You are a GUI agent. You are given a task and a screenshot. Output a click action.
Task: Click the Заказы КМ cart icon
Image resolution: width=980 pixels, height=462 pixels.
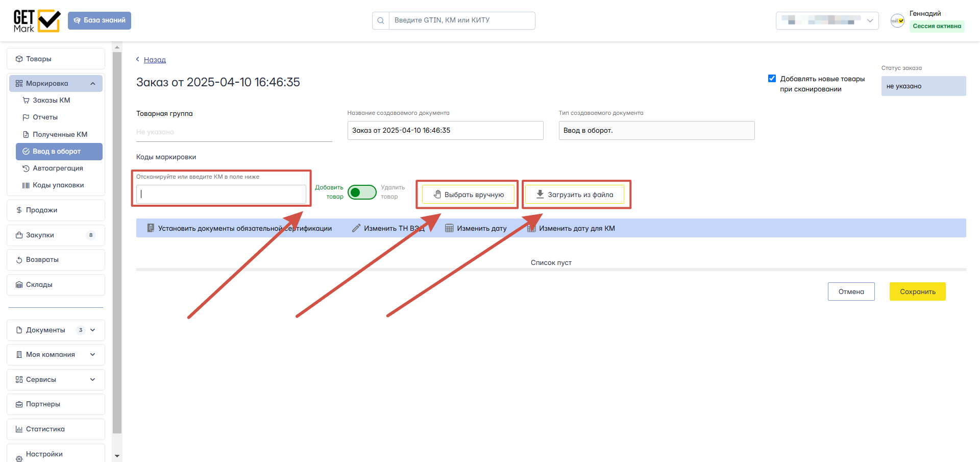click(26, 100)
